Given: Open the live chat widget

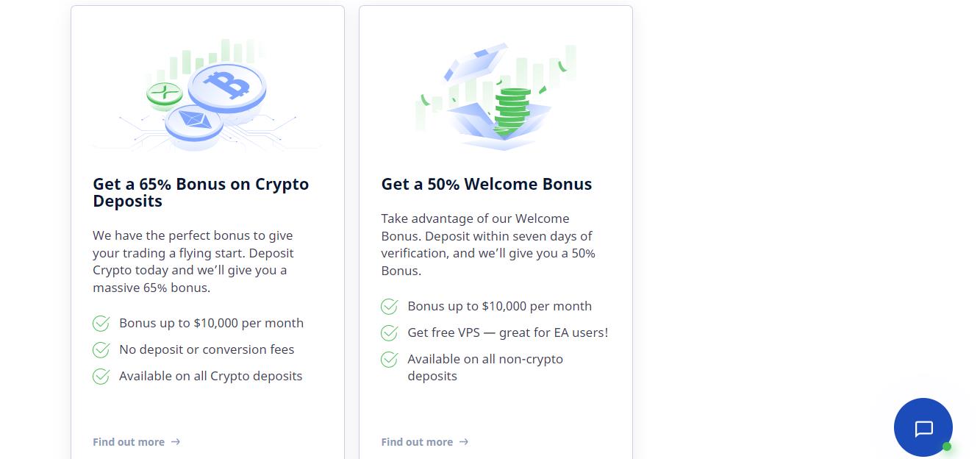Looking at the screenshot, I should tap(923, 427).
